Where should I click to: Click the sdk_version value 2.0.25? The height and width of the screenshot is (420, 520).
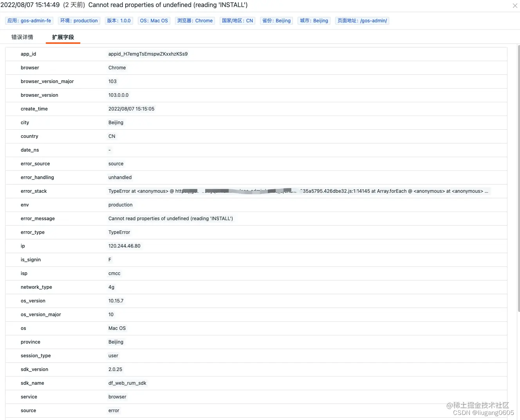pos(115,369)
